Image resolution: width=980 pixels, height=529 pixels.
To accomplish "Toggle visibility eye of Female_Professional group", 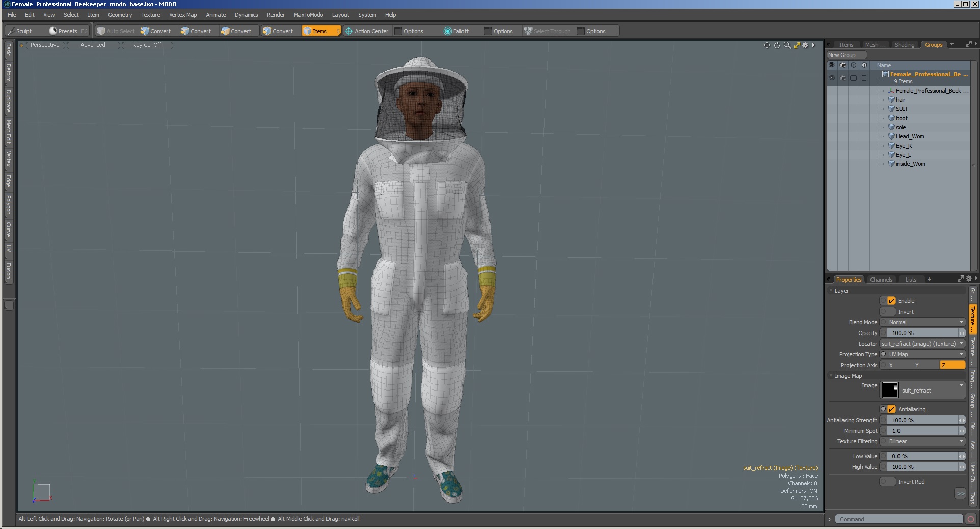I will pos(832,78).
